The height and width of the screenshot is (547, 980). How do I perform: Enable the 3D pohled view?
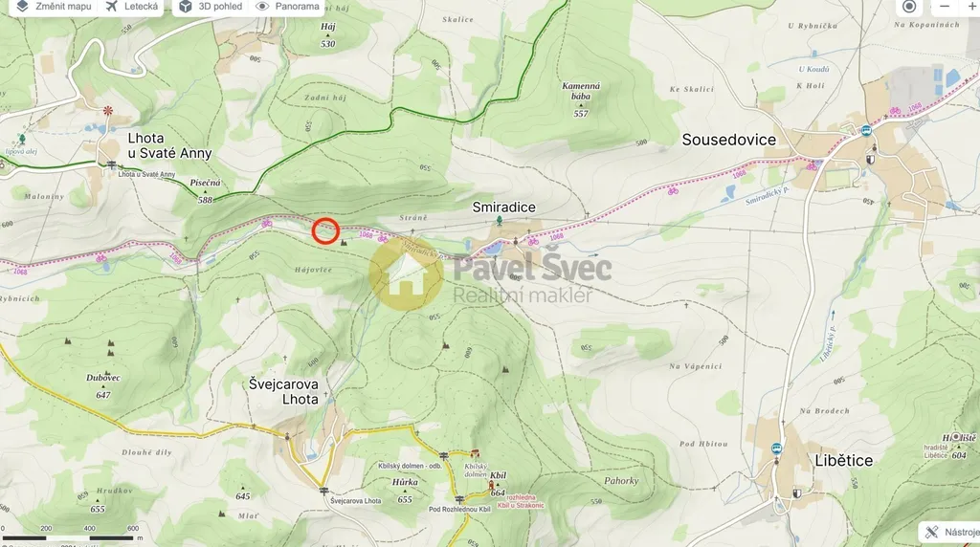click(211, 7)
